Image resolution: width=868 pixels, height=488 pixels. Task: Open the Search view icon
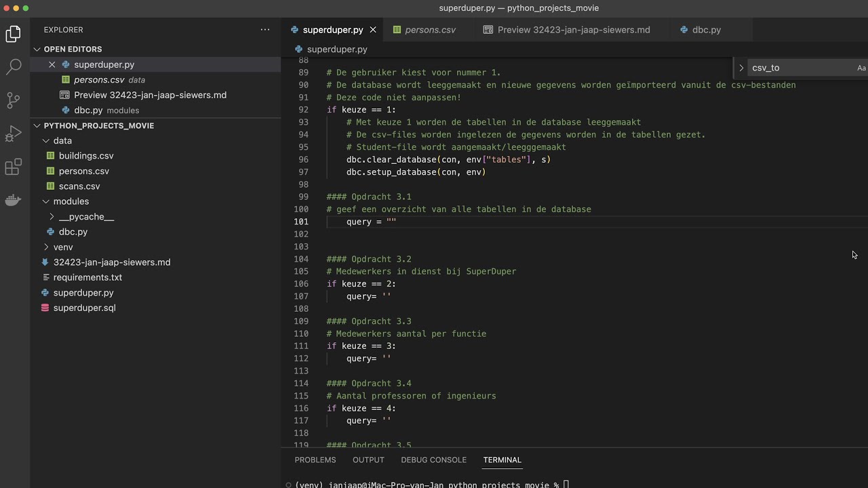(x=14, y=66)
